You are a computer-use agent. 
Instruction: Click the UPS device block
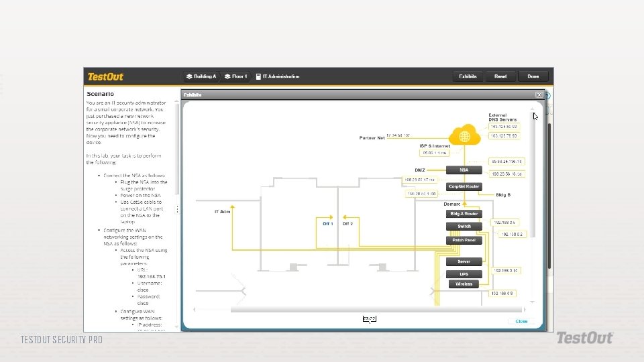tap(464, 274)
